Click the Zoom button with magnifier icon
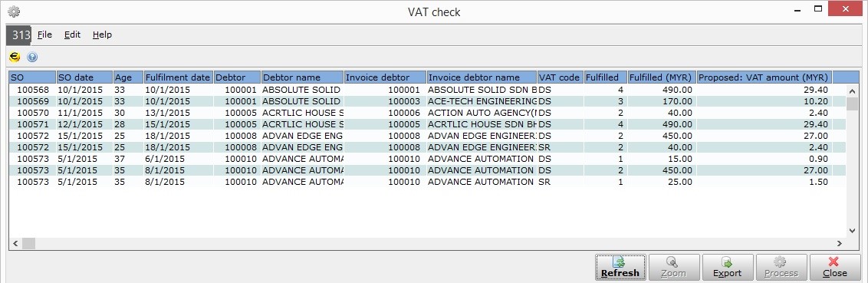The height and width of the screenshot is (283, 868). 674,267
